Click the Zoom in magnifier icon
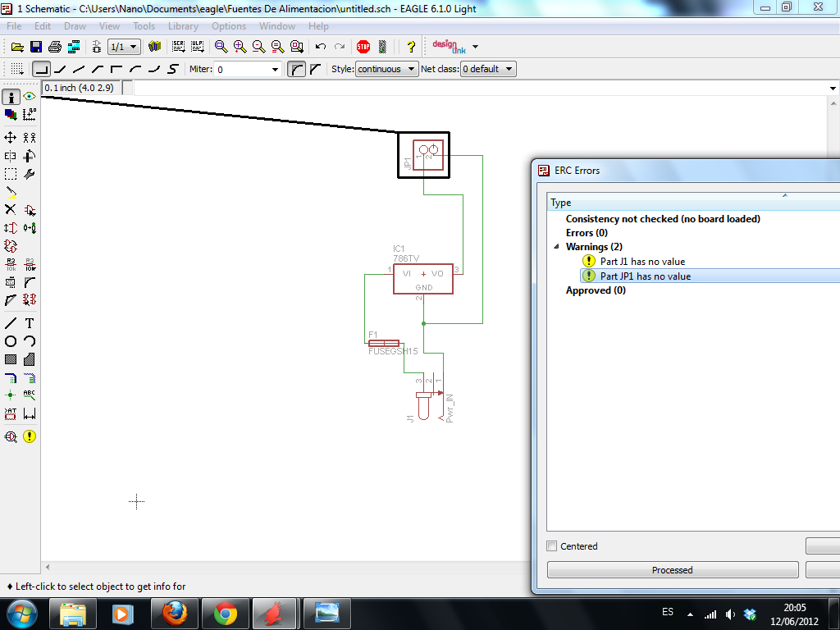Screen dimensions: 840x630 click(x=240, y=47)
